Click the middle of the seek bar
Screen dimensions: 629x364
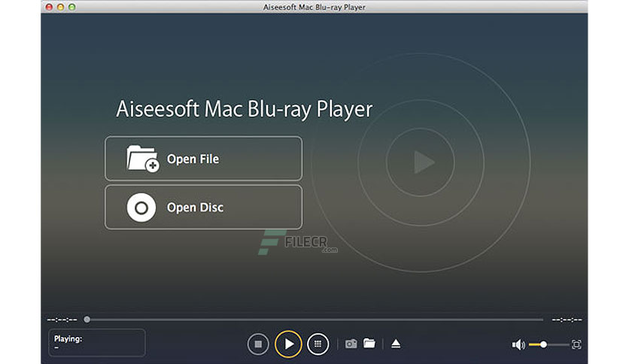pos(315,320)
